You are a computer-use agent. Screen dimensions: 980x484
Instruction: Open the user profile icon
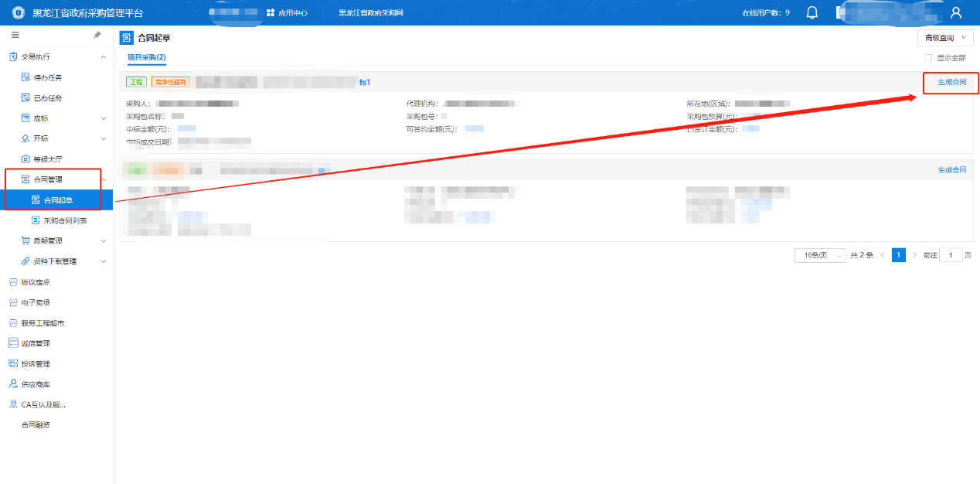956,12
